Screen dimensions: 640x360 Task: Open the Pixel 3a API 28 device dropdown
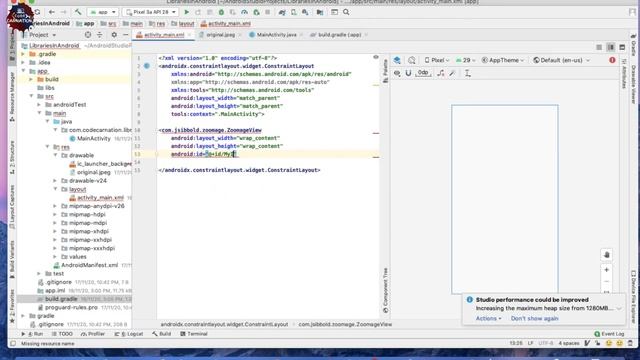click(151, 12)
